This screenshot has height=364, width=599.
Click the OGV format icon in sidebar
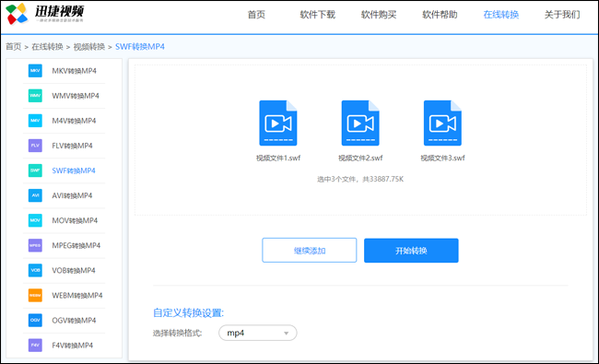tap(35, 320)
